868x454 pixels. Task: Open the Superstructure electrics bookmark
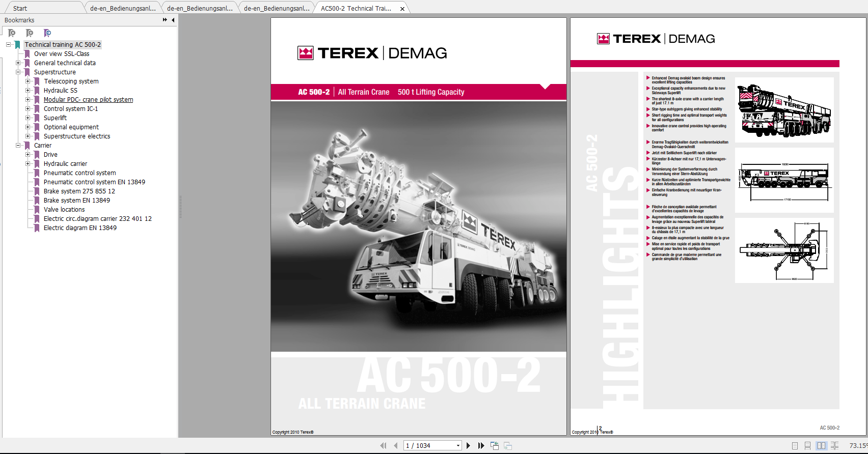click(76, 136)
